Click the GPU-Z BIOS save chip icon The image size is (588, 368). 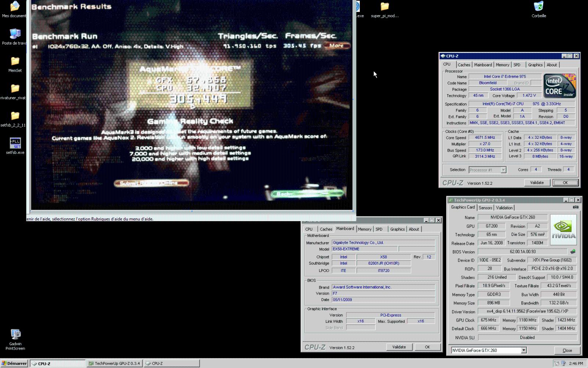pyautogui.click(x=573, y=252)
